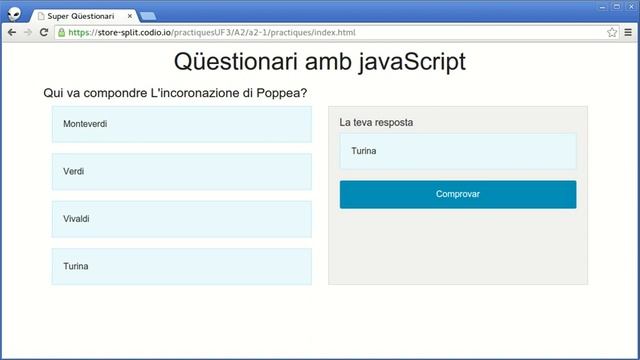
Task: Go back with the browser back arrow
Action: coord(12,32)
